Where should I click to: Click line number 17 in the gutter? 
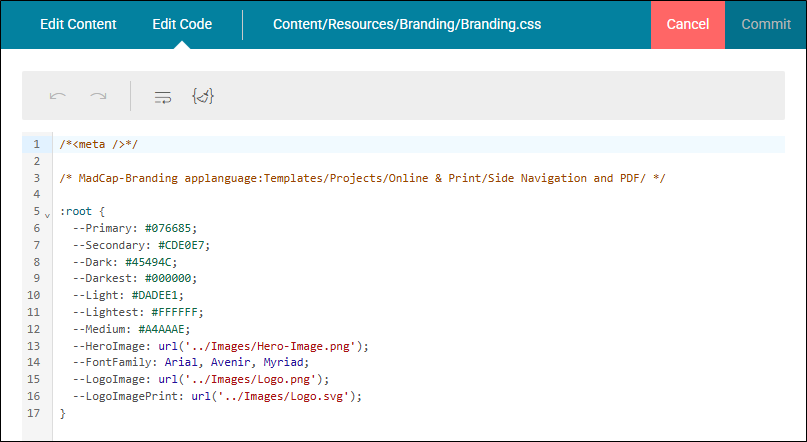pyautogui.click(x=34, y=413)
